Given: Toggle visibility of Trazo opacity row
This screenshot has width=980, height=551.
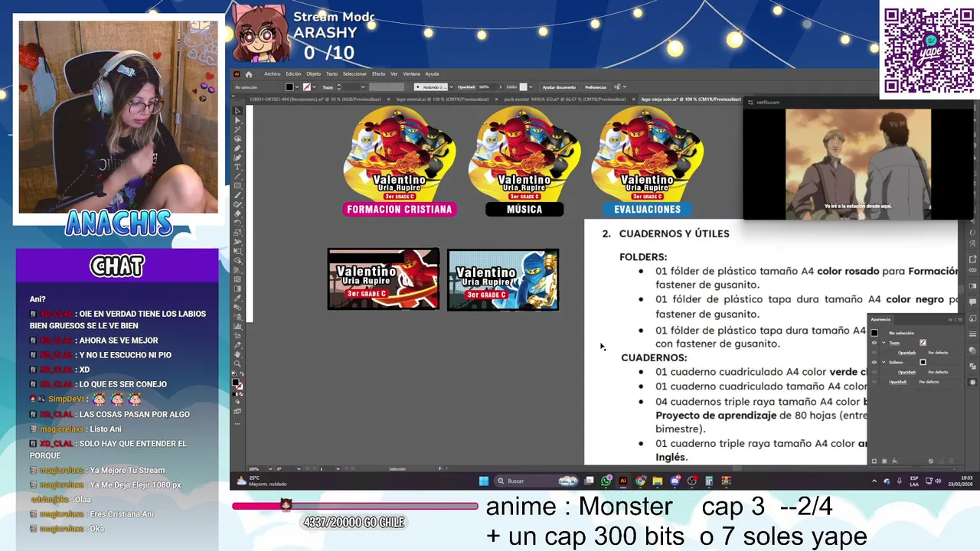Looking at the screenshot, I should (x=874, y=353).
